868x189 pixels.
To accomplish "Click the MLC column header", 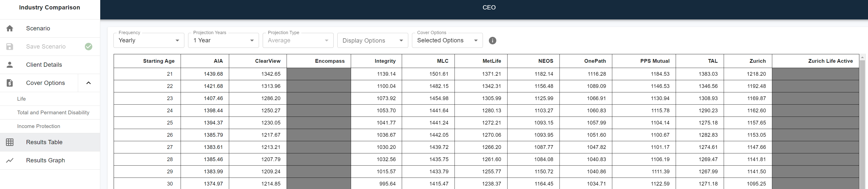I will click(428, 61).
